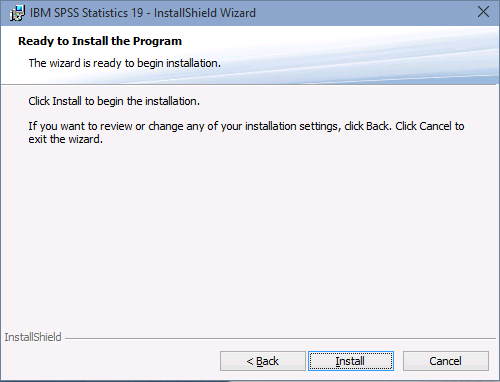The image size is (500, 382).
Task: Click the horizontal divider line beside InstallShield
Action: coord(280,339)
